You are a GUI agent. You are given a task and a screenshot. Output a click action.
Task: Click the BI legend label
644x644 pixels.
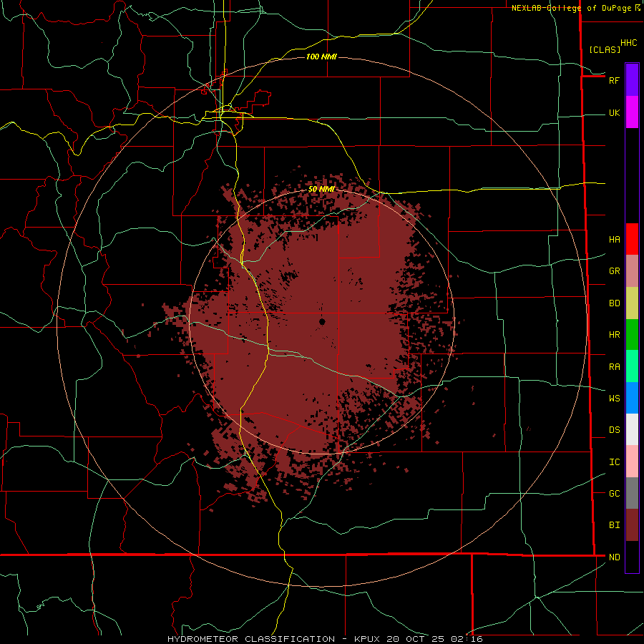(614, 525)
